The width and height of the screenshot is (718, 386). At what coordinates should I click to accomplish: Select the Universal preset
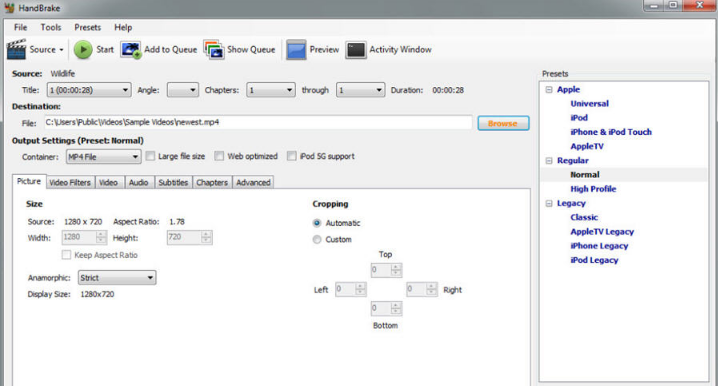pyautogui.click(x=589, y=103)
